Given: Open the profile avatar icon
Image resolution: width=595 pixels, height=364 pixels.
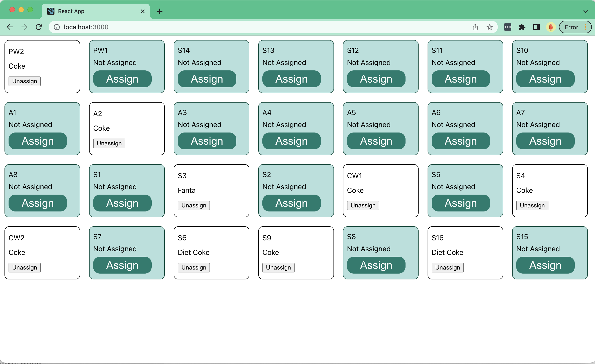Looking at the screenshot, I should 551,27.
